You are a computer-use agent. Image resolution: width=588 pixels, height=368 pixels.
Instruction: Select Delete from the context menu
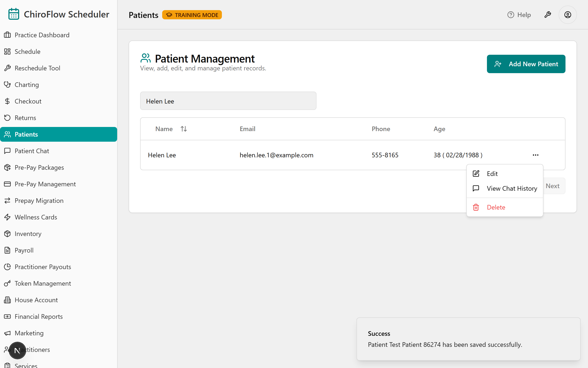(505, 207)
